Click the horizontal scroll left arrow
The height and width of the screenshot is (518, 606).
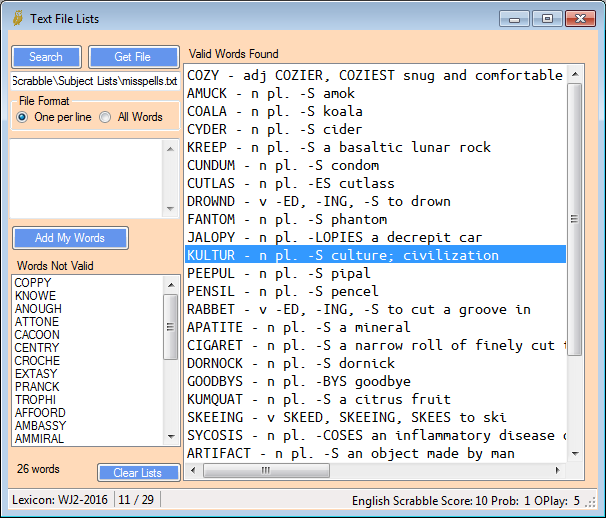[x=193, y=470]
